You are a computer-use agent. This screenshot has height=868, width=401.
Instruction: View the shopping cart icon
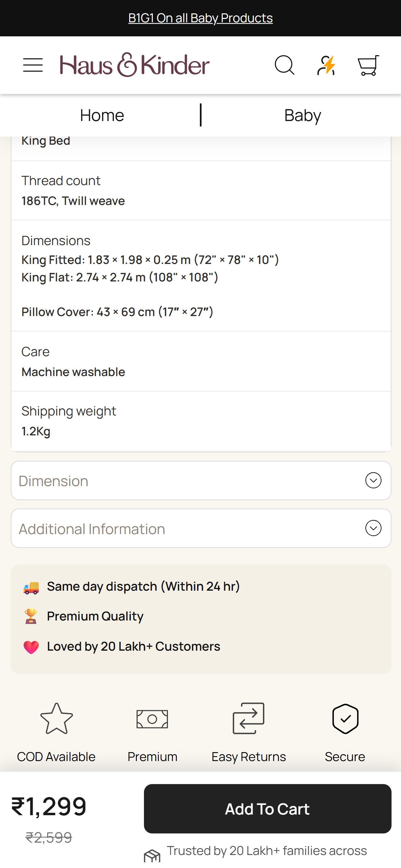coord(368,65)
